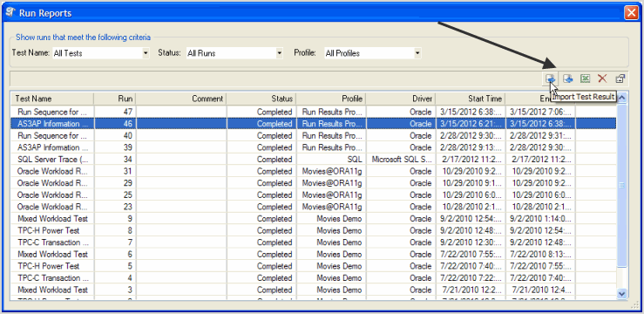Export results using the Excel icon
The height and width of the screenshot is (314, 644).
click(x=586, y=78)
